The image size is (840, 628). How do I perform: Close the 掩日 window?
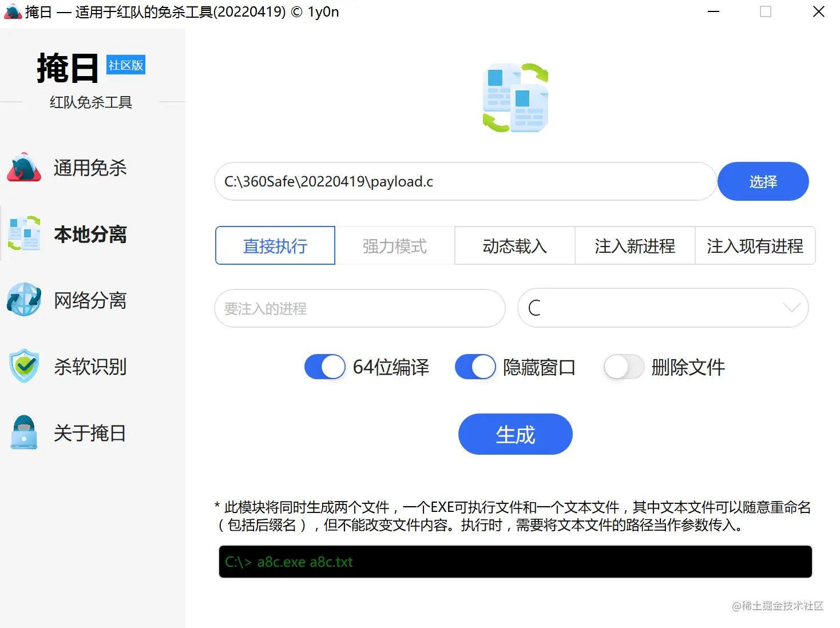819,11
